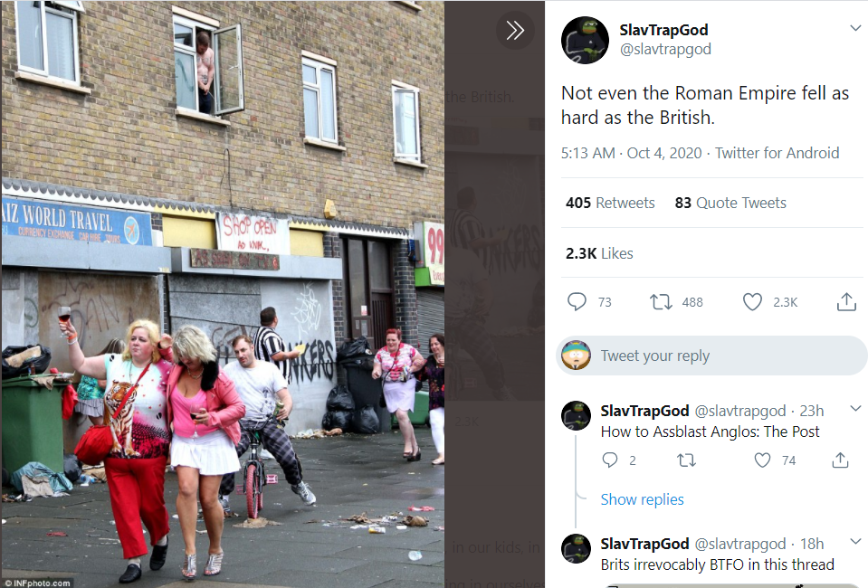Open the 83 Quote Tweets list
This screenshot has height=588, width=868.
[x=730, y=203]
